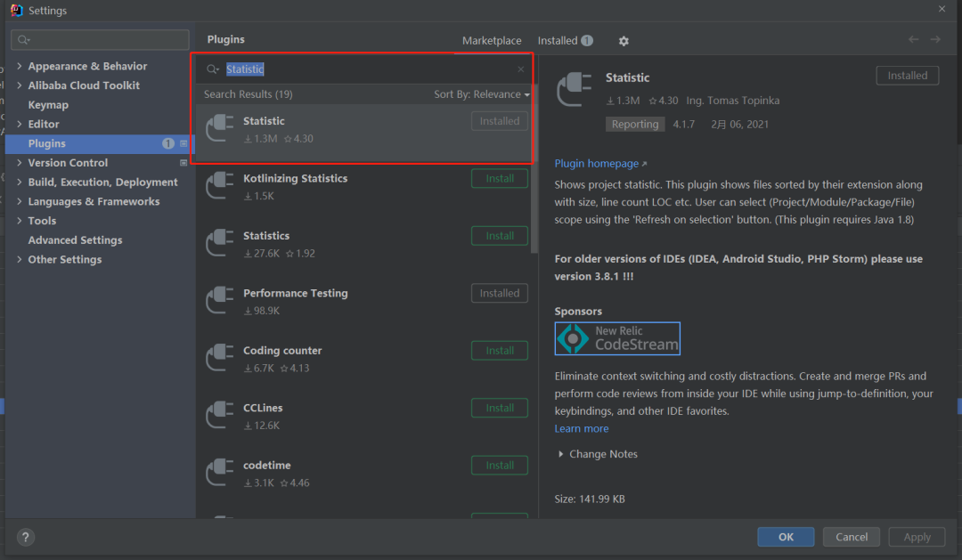Install the Statistics plugin
The width and height of the screenshot is (962, 560).
500,236
